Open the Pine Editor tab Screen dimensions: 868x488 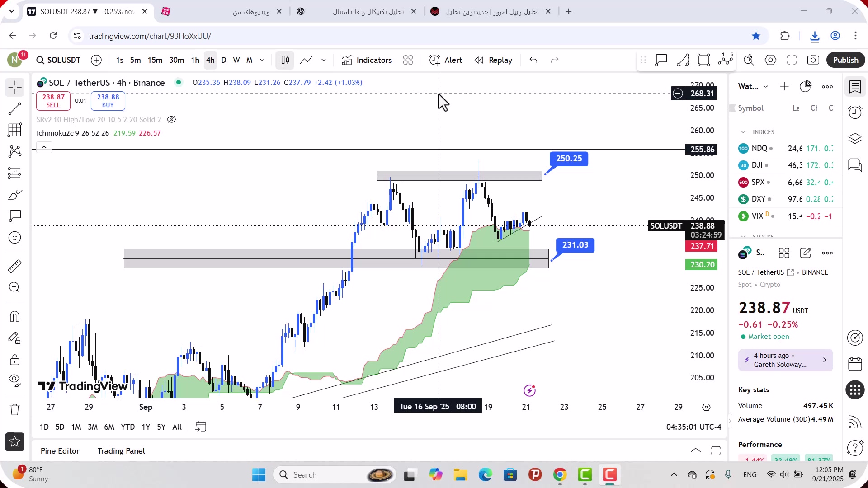click(60, 451)
